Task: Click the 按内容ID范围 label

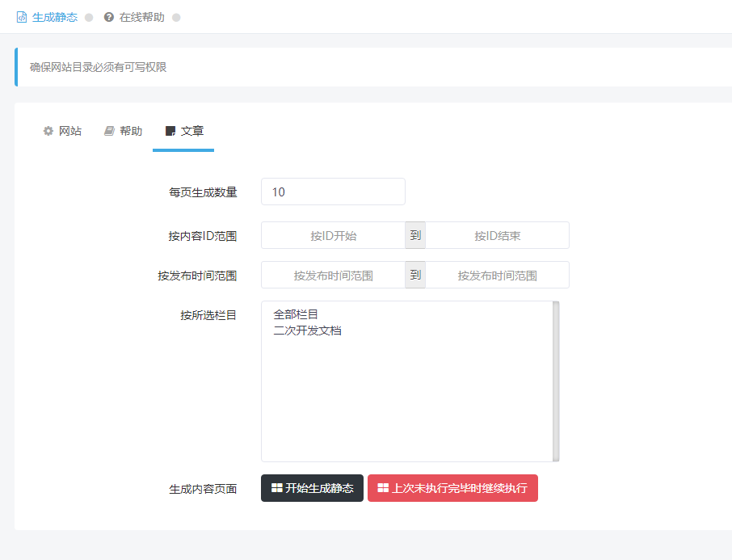Action: click(x=203, y=236)
